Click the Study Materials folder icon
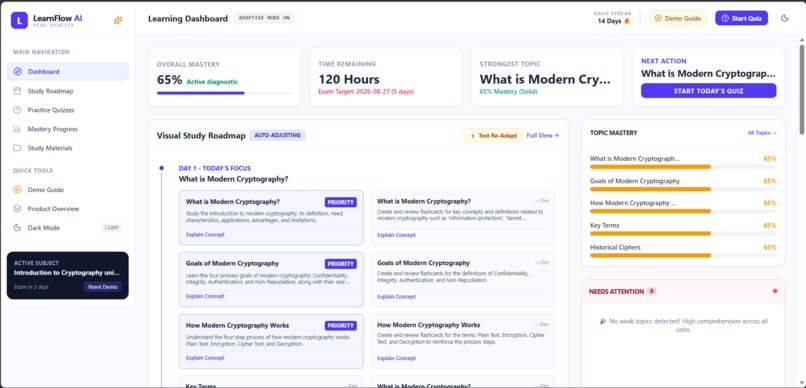 (x=17, y=148)
